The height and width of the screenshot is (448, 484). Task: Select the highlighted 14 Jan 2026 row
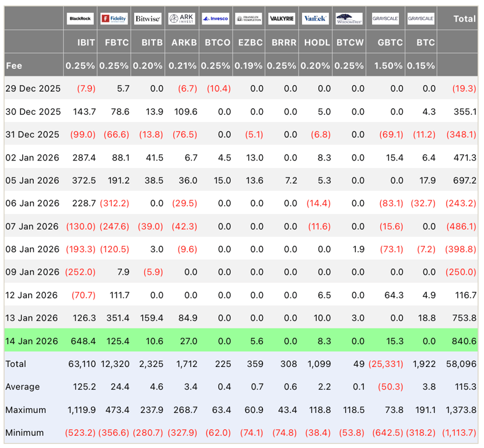241,341
